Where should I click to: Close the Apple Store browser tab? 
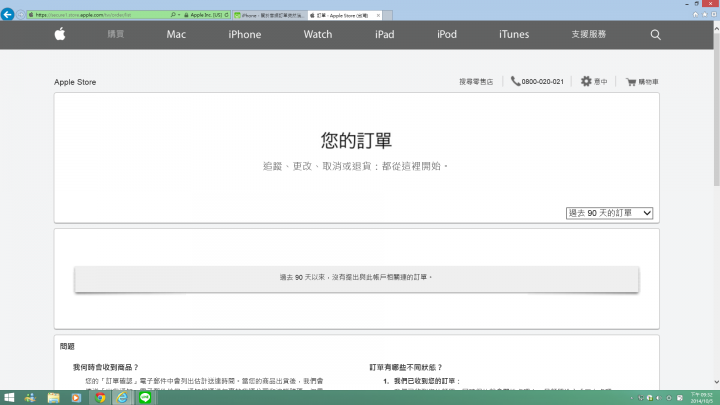pos(378,15)
